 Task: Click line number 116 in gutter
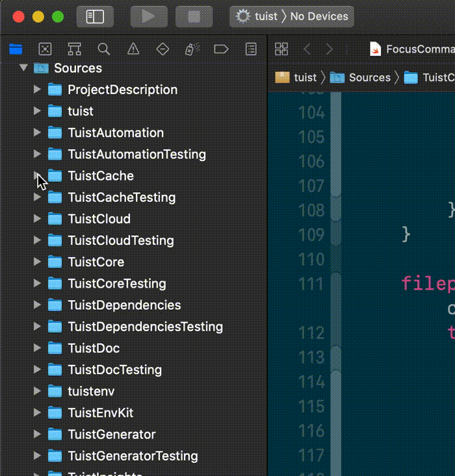(x=311, y=431)
